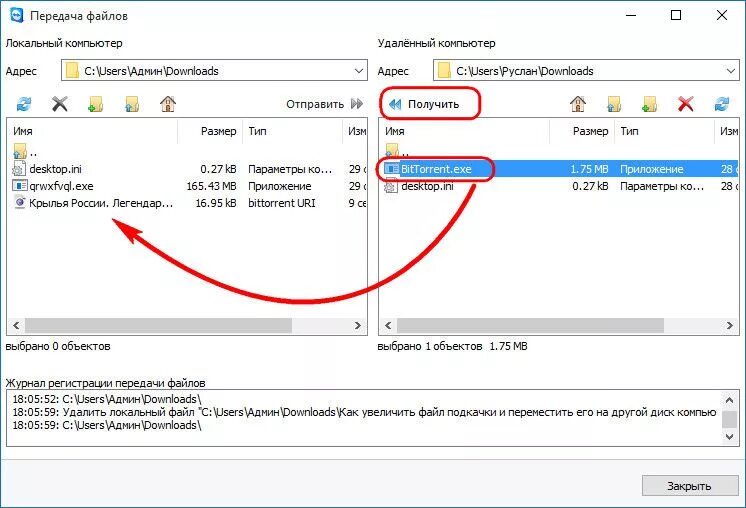Screen dimensions: 746x508
Task: Sort local list by Размер column
Action: [x=210, y=131]
